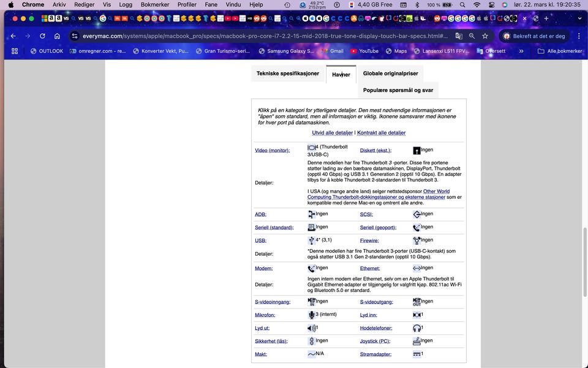Open the Globale originalpriser tab
The height and width of the screenshot is (368, 588).
point(390,74)
